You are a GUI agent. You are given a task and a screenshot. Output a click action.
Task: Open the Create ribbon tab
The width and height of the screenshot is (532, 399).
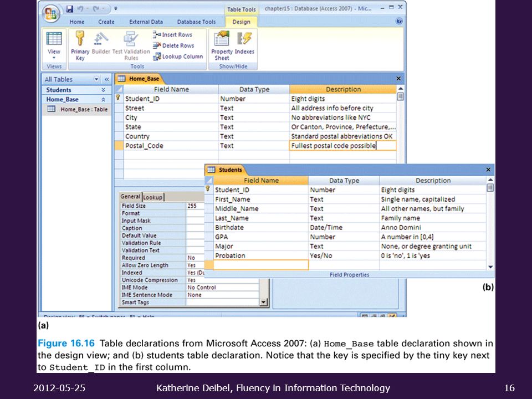(106, 22)
